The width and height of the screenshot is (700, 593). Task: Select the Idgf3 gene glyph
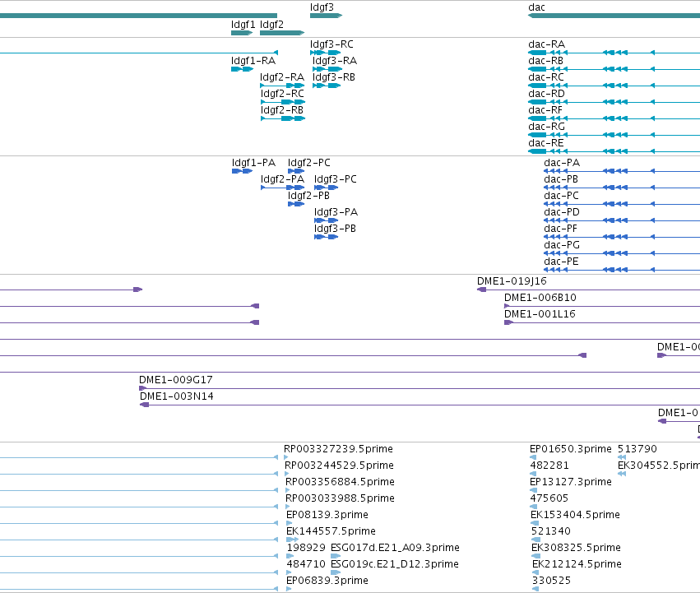click(326, 16)
